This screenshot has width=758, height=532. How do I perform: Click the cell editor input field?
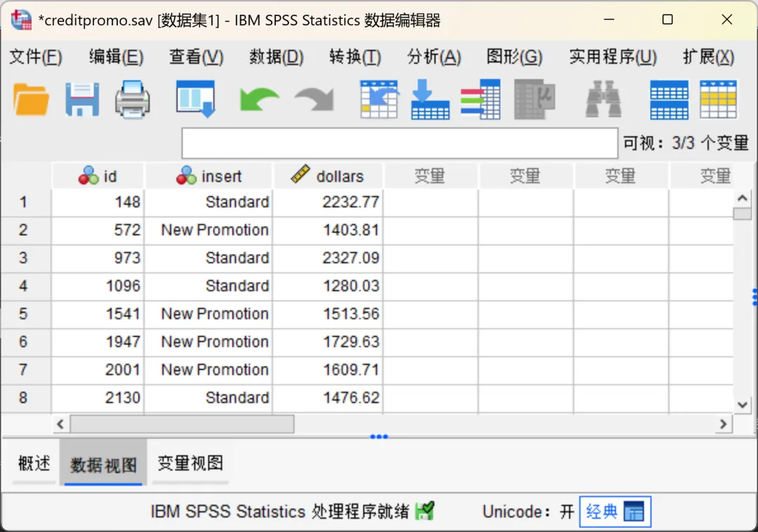(400, 143)
